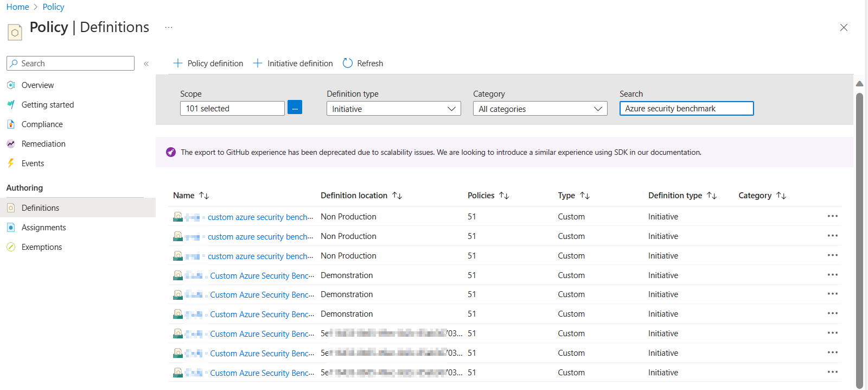Click the plus icon for Initiative definition
The width and height of the screenshot is (868, 390).
tap(258, 63)
